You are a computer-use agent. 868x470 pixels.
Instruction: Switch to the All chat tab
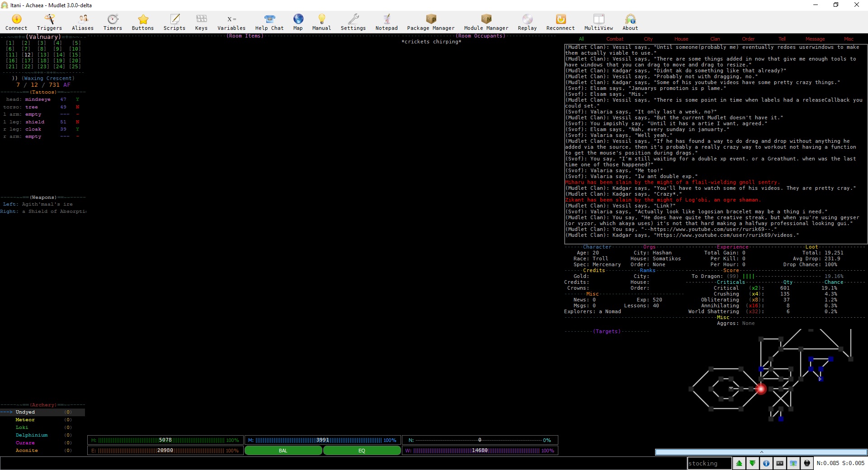(x=581, y=39)
